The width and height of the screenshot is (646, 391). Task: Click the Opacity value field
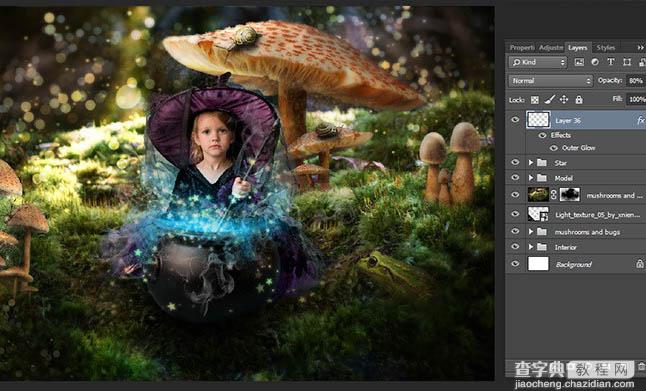[x=636, y=81]
